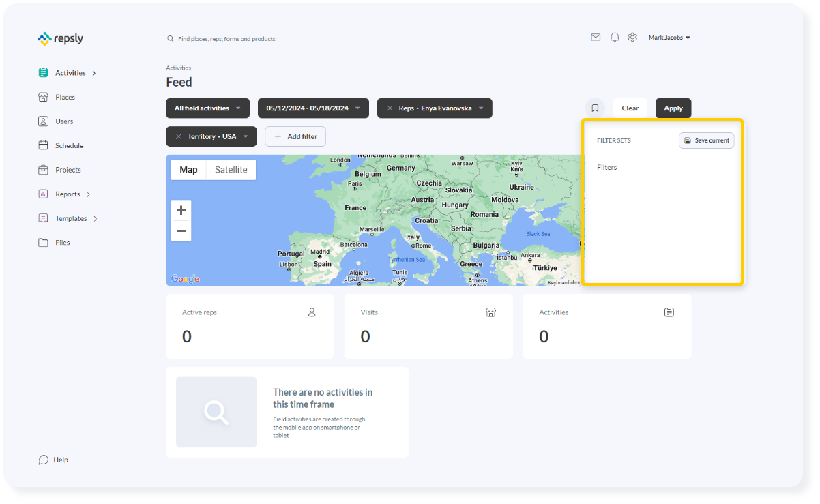
Task: Go to Places in the sidebar
Action: click(65, 98)
